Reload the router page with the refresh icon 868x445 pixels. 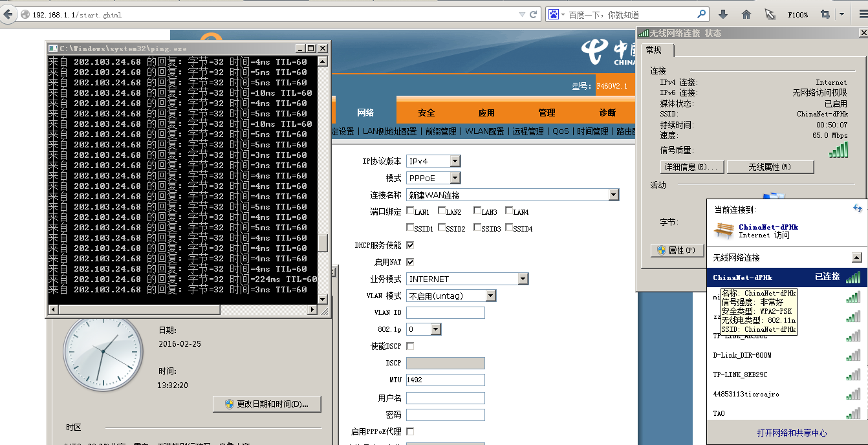pyautogui.click(x=534, y=14)
